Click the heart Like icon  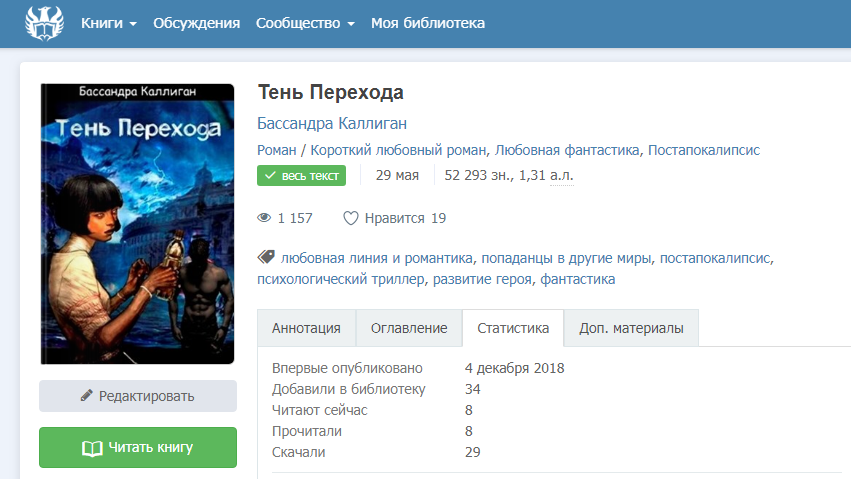(350, 218)
